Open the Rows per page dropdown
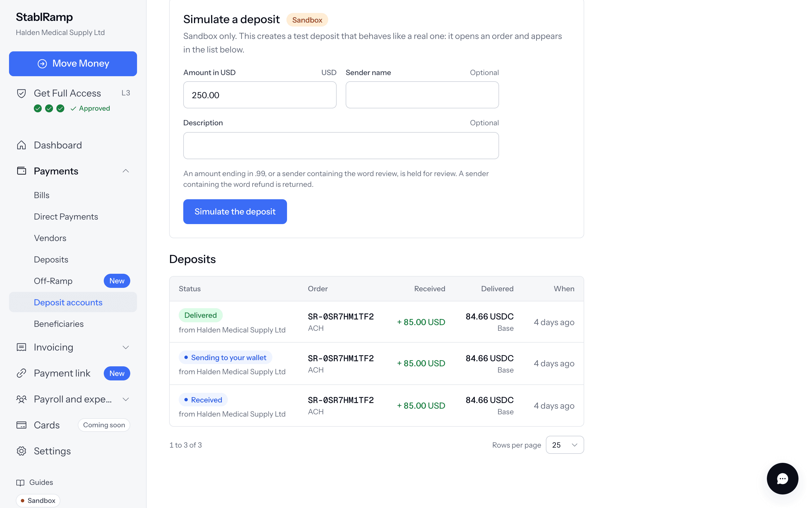The width and height of the screenshot is (812, 508). pyautogui.click(x=565, y=445)
